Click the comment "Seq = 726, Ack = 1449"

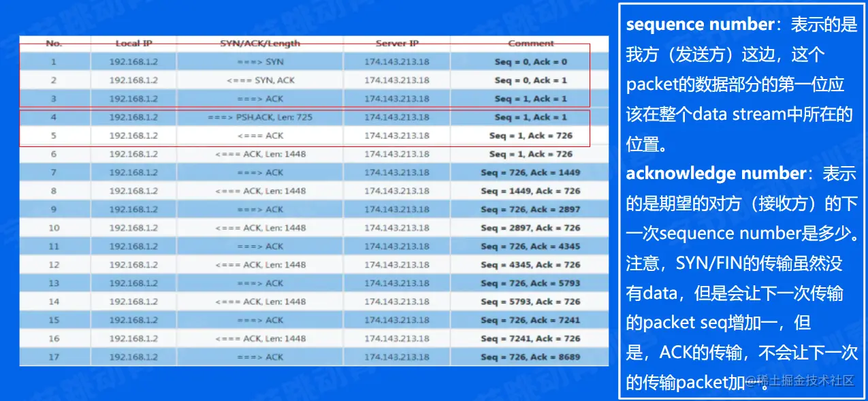pyautogui.click(x=531, y=172)
